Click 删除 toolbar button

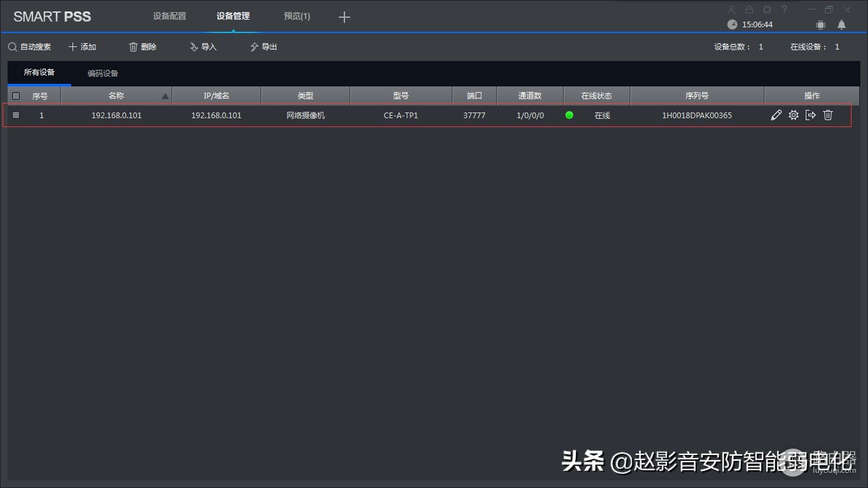[x=142, y=47]
